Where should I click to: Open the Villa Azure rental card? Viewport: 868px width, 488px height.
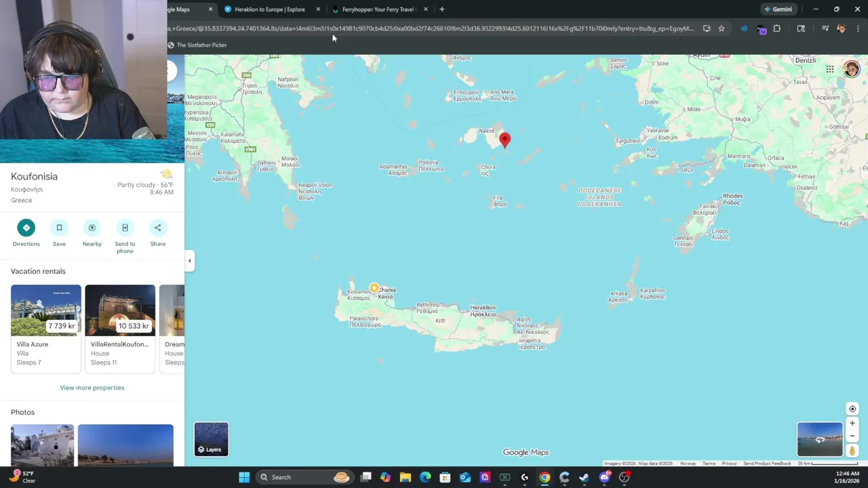click(x=45, y=329)
